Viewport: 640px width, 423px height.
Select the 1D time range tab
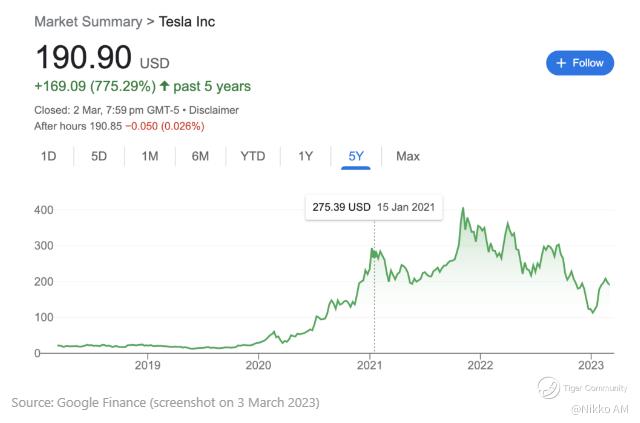tap(48, 156)
